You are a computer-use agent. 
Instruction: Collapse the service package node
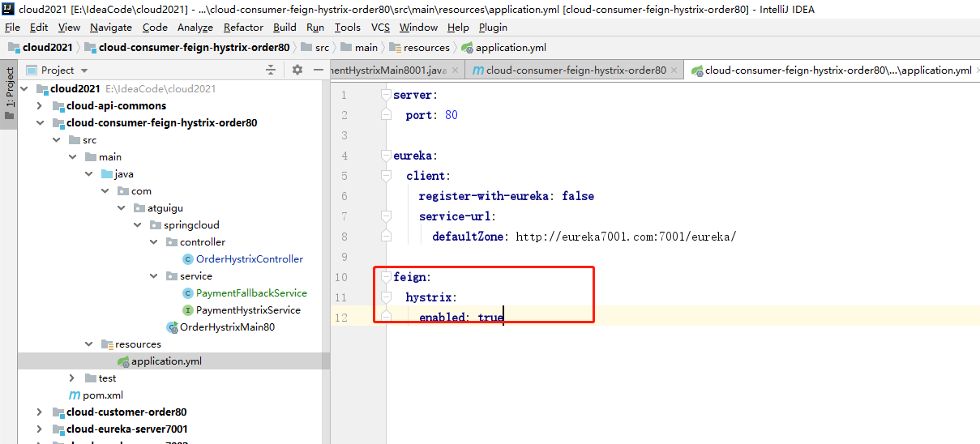tap(153, 276)
